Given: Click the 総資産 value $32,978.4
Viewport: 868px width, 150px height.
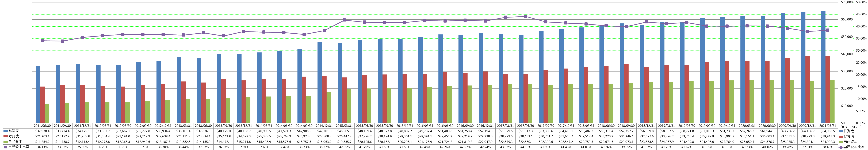Looking at the screenshot, I should tap(43, 131).
